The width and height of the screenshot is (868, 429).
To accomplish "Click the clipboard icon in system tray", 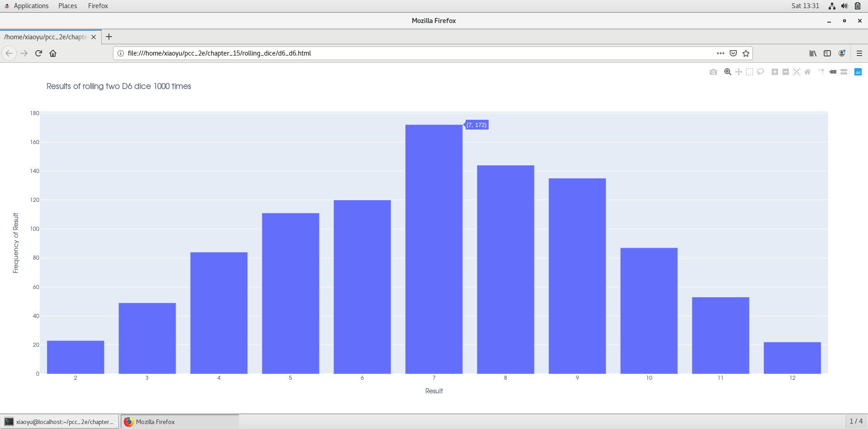I will point(858,6).
